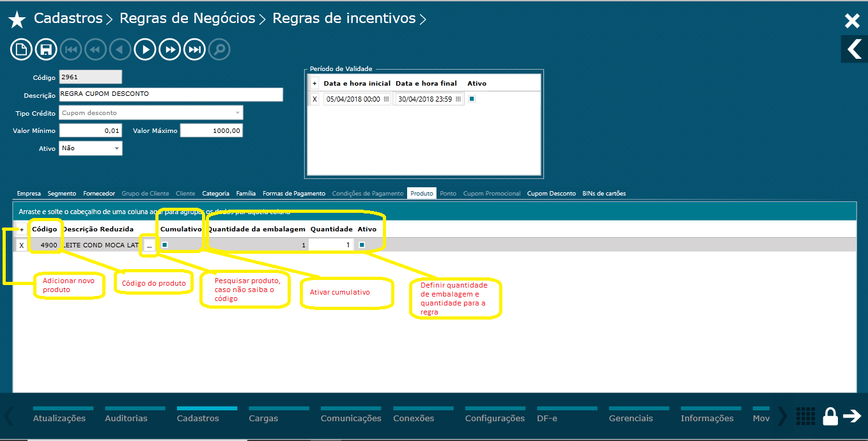Switch to the Cupom Desconto tab

(x=552, y=193)
